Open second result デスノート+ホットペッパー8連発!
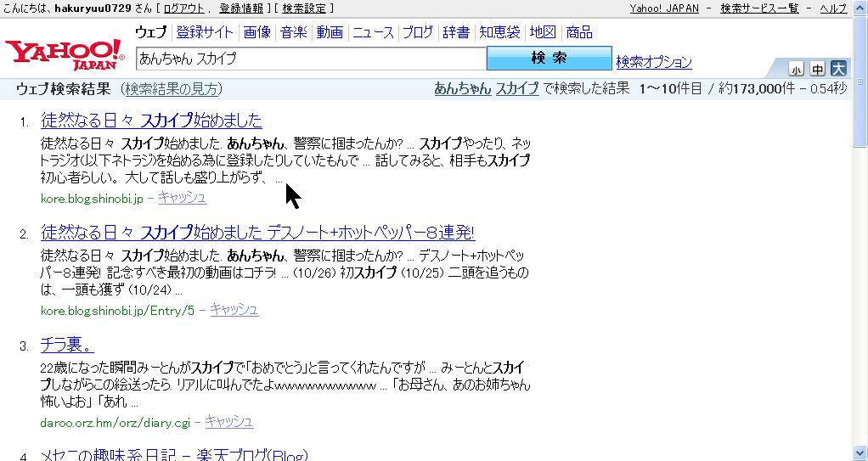The height and width of the screenshot is (461, 868). [x=258, y=233]
